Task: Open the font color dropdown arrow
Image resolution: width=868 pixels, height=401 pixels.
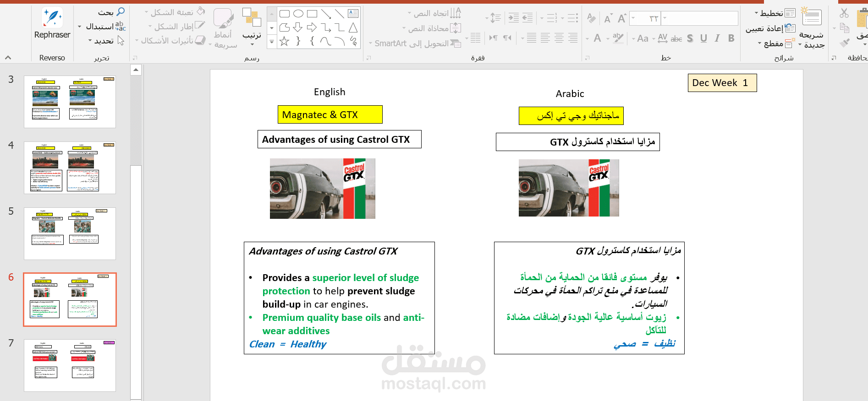Action: (587, 39)
